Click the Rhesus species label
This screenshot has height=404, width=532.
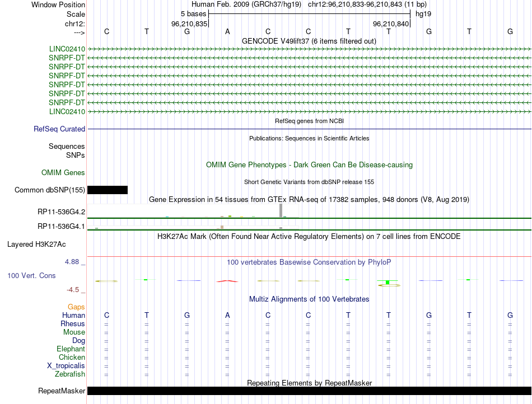point(73,323)
